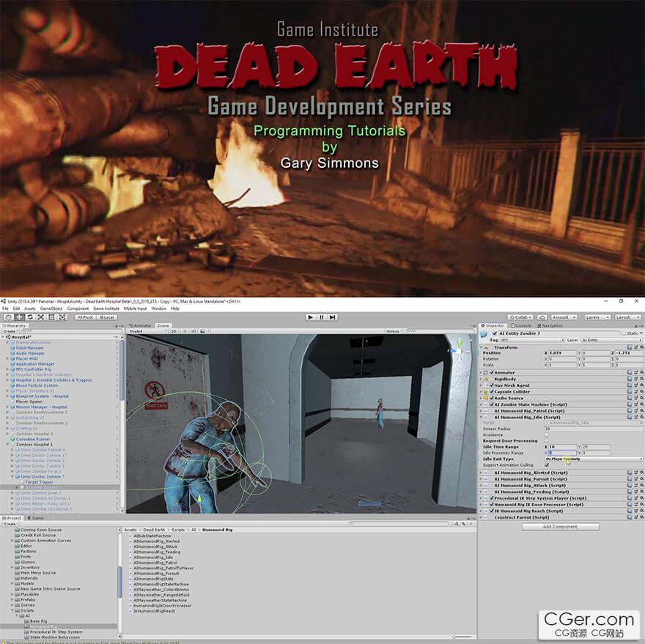Disable the Audio Source checkbox
Screen dimensions: 645x644
tap(492, 398)
